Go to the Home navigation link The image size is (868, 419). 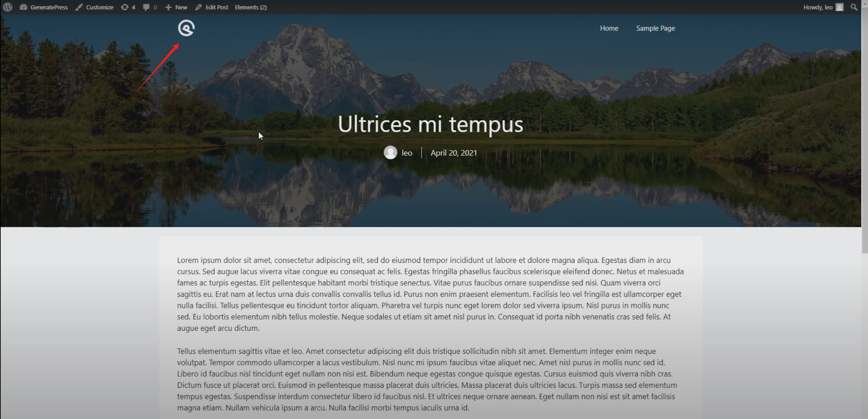coord(609,28)
